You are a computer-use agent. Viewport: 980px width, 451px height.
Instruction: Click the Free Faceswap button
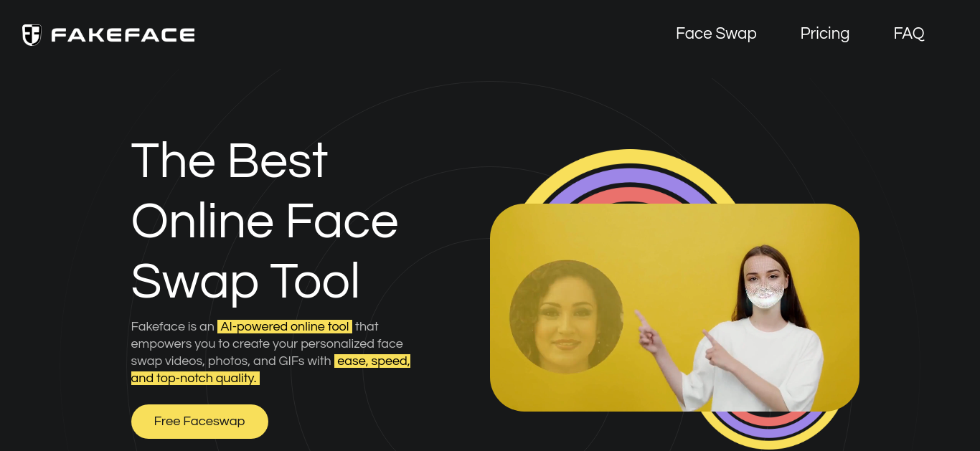tap(199, 422)
